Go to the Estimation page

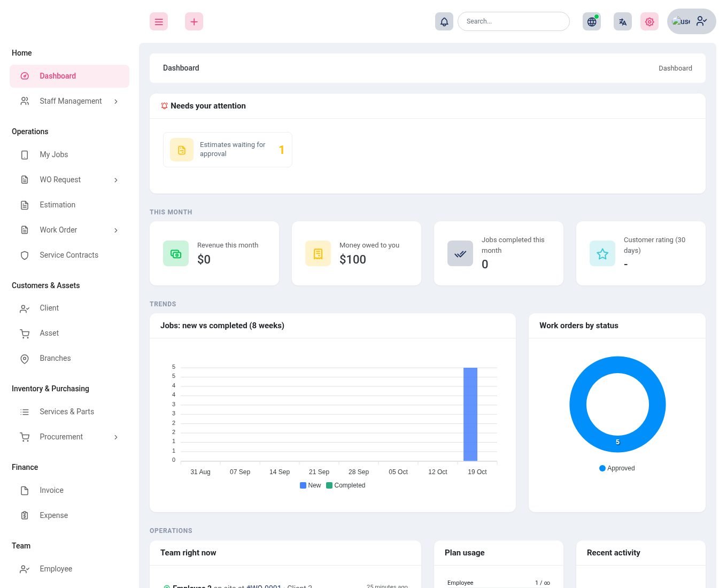point(69,205)
